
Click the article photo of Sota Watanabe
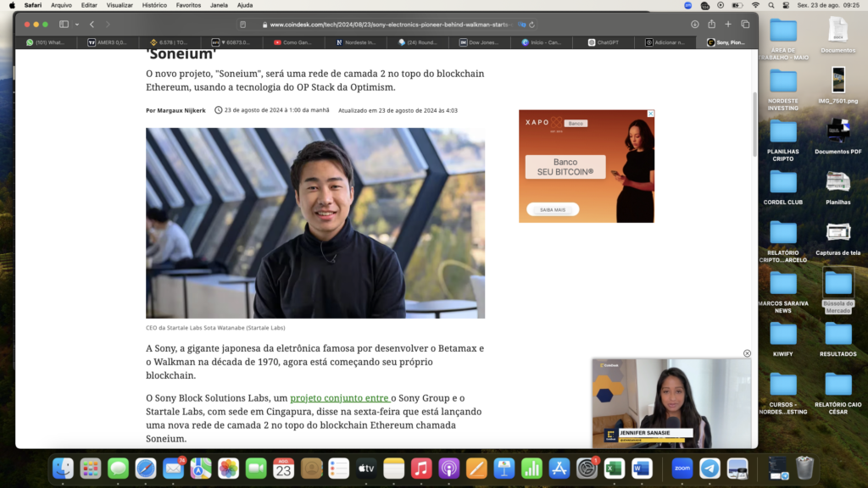pos(315,223)
